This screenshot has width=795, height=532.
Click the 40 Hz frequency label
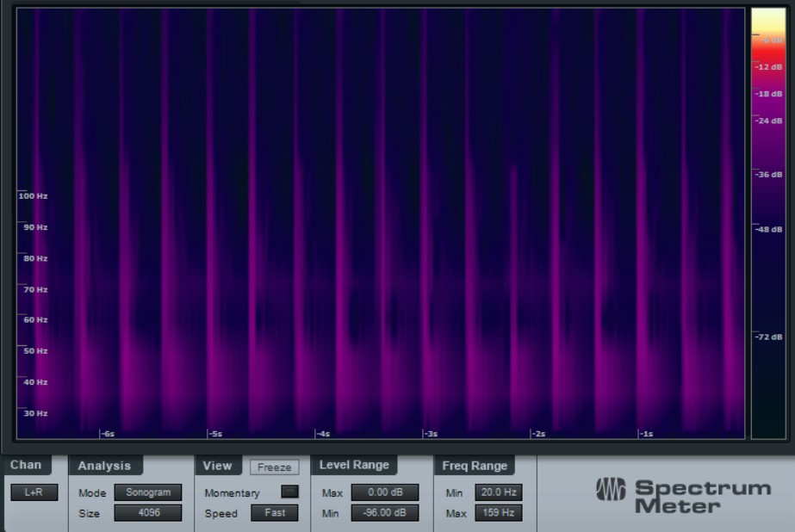click(x=35, y=382)
